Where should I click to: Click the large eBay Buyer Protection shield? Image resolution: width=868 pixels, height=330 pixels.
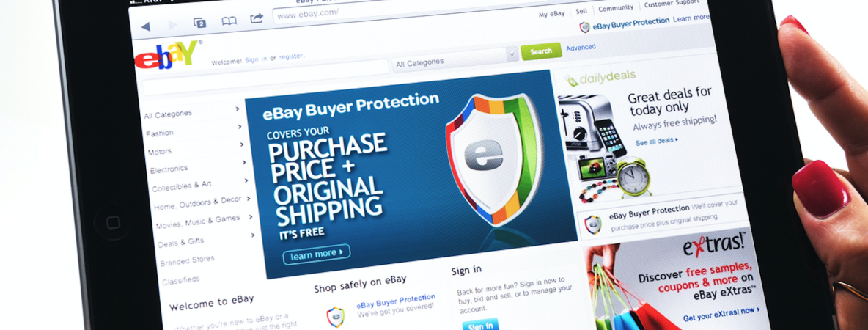click(487, 158)
